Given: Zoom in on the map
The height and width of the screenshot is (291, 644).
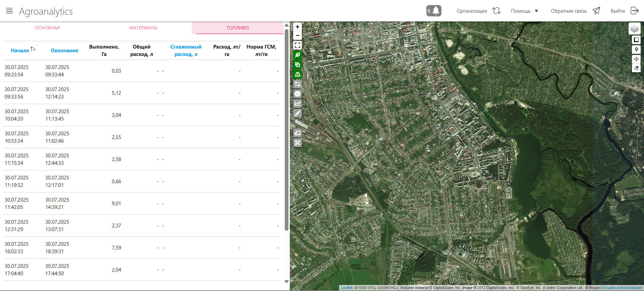Looking at the screenshot, I should click(x=298, y=27).
